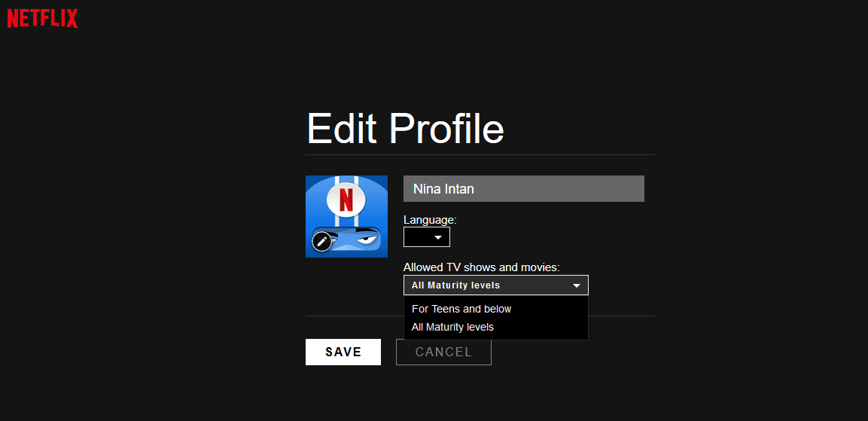The image size is (868, 421).
Task: Open the Language dropdown
Action: [x=427, y=237]
